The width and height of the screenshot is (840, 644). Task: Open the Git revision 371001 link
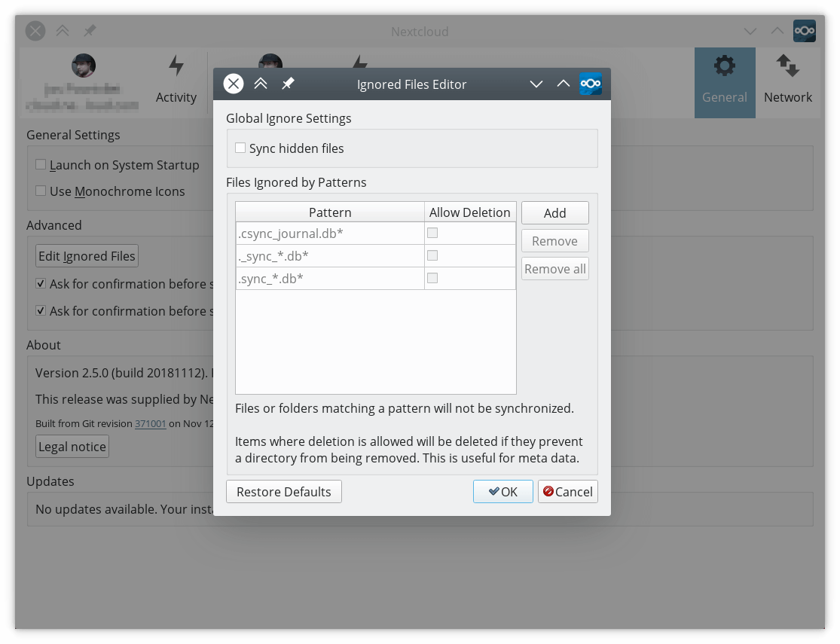coord(151,424)
